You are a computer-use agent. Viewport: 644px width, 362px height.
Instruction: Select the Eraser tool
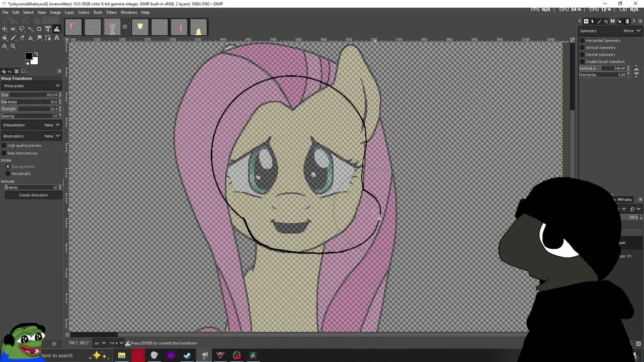click(x=22, y=38)
